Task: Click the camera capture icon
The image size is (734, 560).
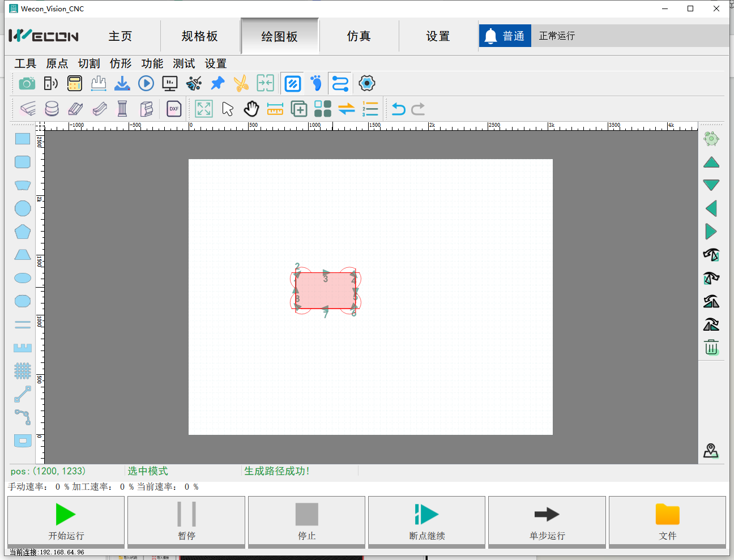Action: [27, 84]
